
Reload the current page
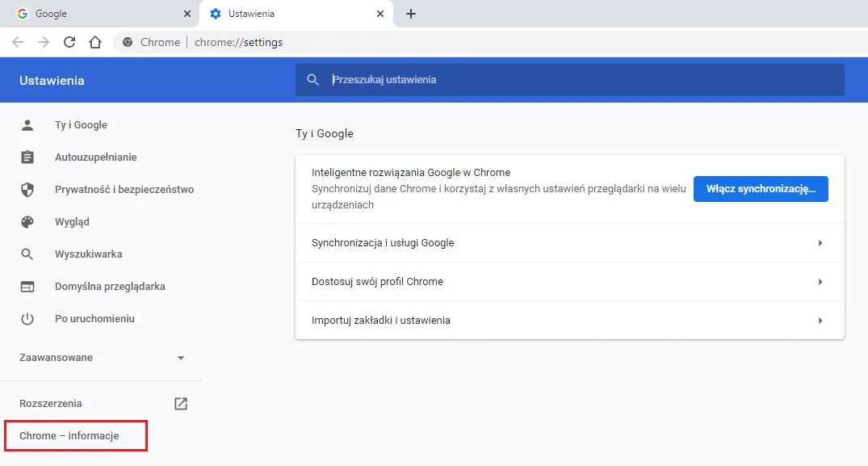[x=69, y=42]
